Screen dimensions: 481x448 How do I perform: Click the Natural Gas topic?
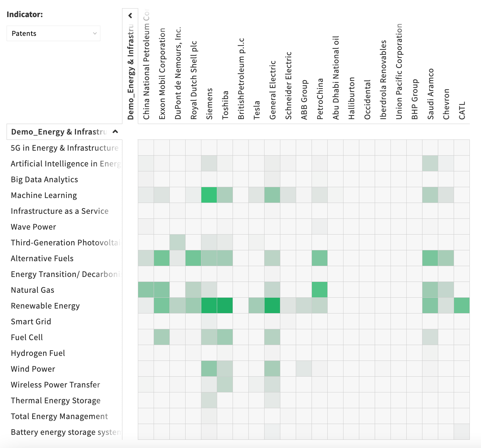pos(33,290)
